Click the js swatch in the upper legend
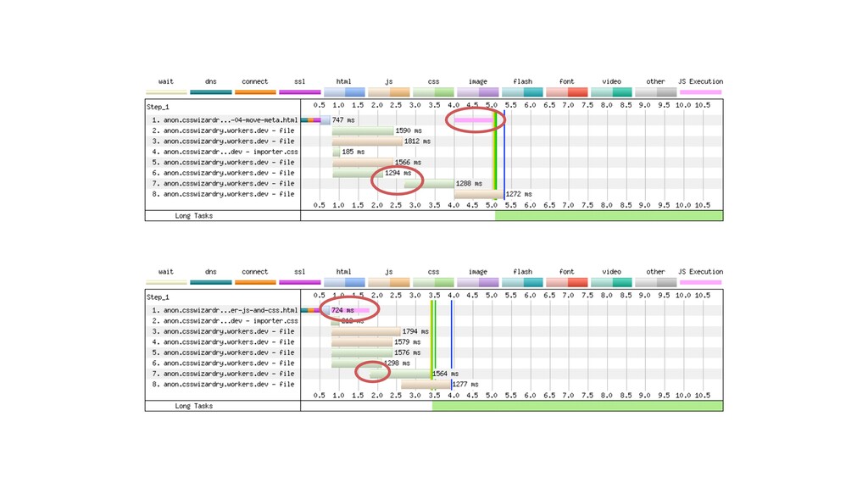868x488 pixels. (x=389, y=91)
